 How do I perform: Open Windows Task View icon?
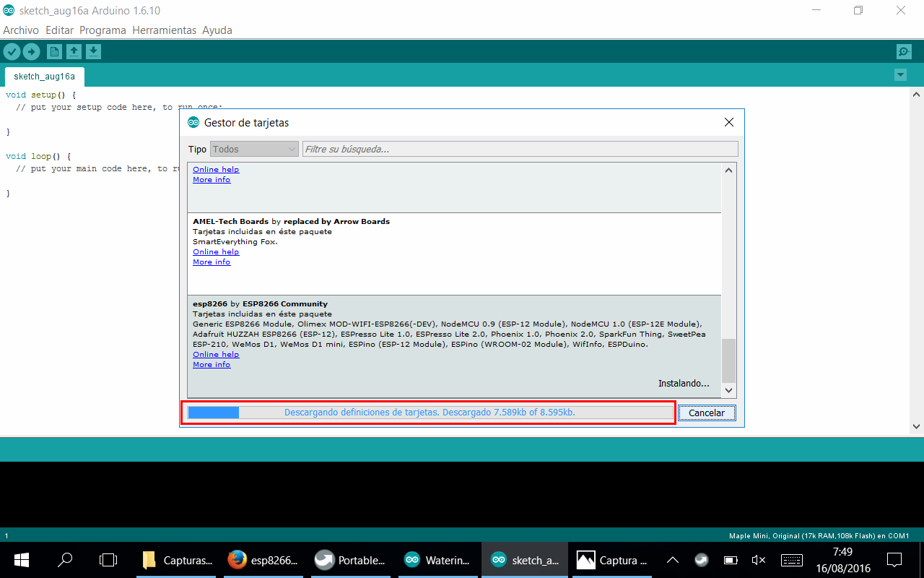108,560
